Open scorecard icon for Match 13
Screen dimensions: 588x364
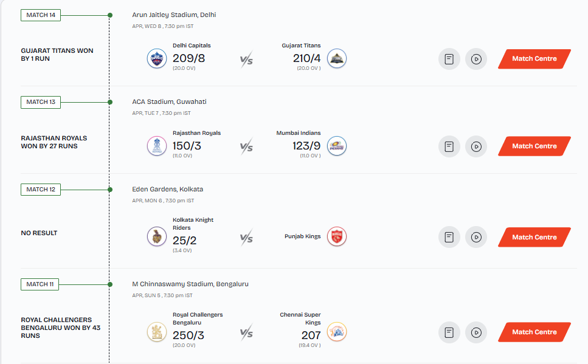tap(449, 146)
